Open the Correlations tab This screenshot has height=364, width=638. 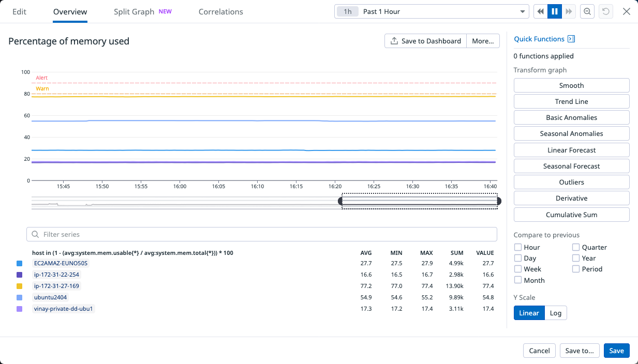coord(220,11)
